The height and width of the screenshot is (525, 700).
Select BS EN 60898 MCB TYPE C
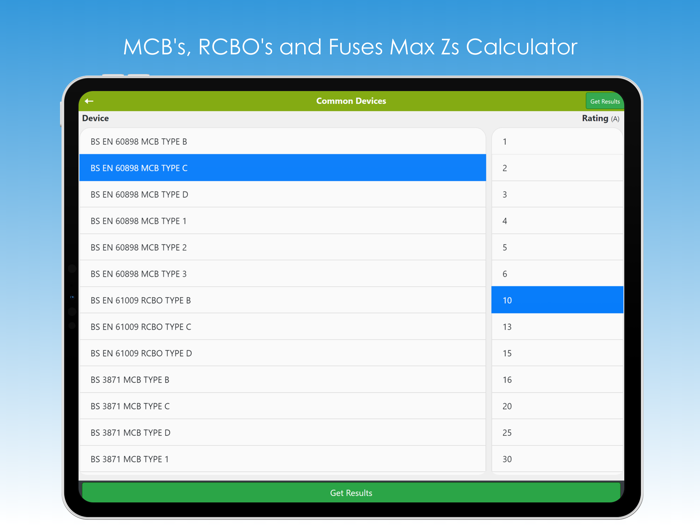pyautogui.click(x=282, y=168)
